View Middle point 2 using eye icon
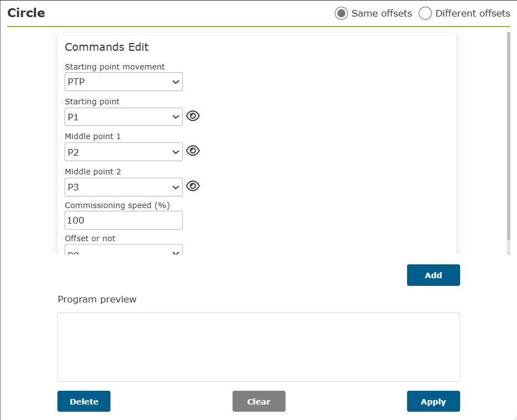 pos(193,186)
